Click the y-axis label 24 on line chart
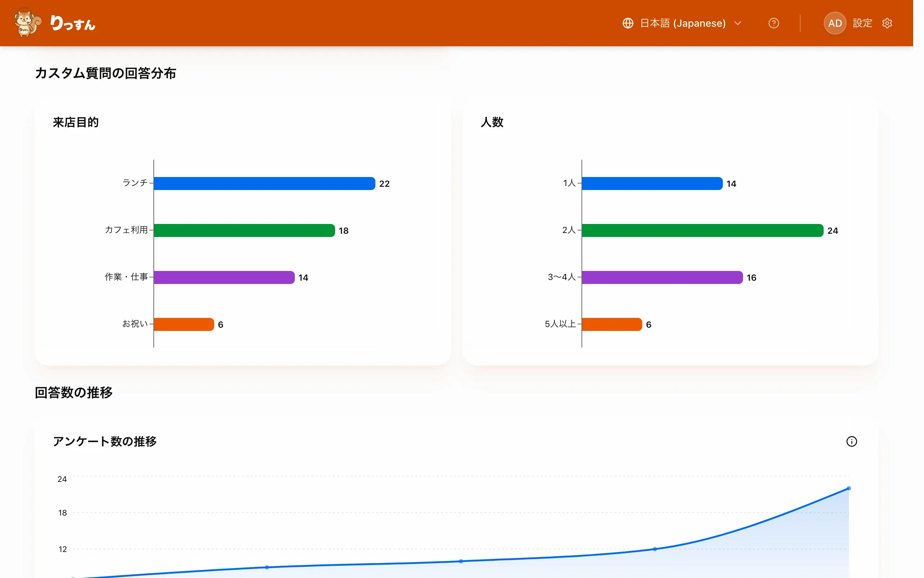The image size is (924, 578). coord(62,479)
